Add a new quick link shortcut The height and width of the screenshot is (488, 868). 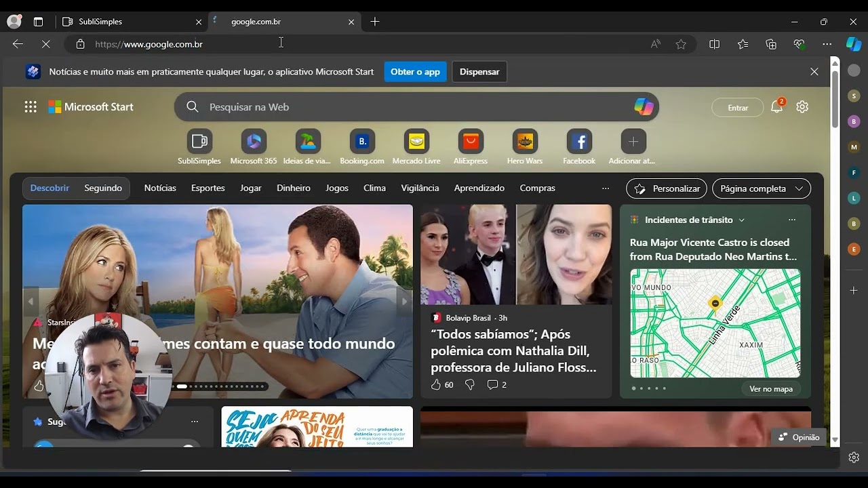pyautogui.click(x=633, y=146)
